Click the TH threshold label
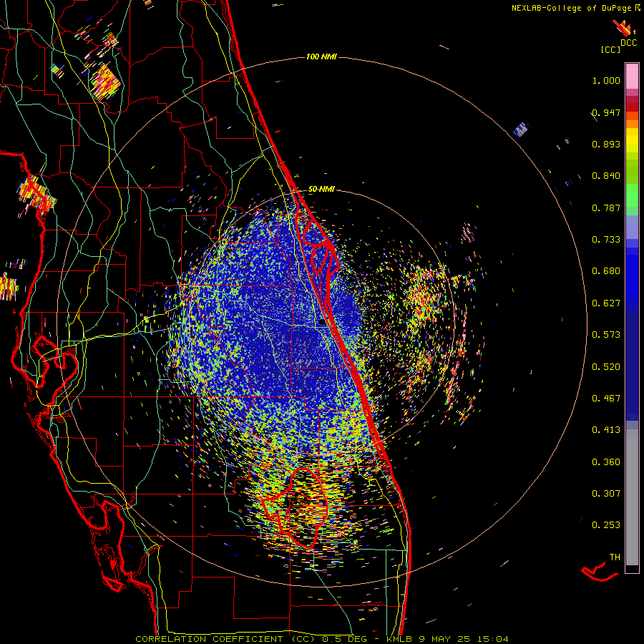Screen dimensions: 644x644 point(615,557)
